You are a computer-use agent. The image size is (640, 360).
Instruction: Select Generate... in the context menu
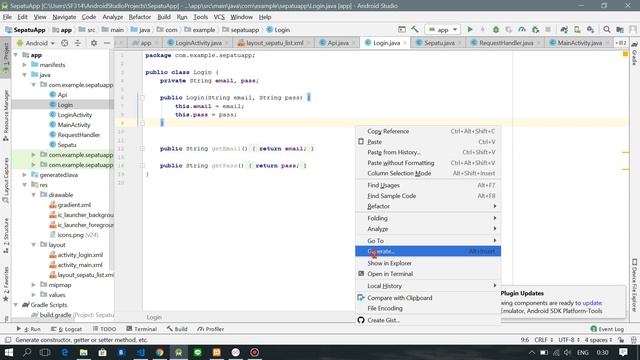click(428, 251)
